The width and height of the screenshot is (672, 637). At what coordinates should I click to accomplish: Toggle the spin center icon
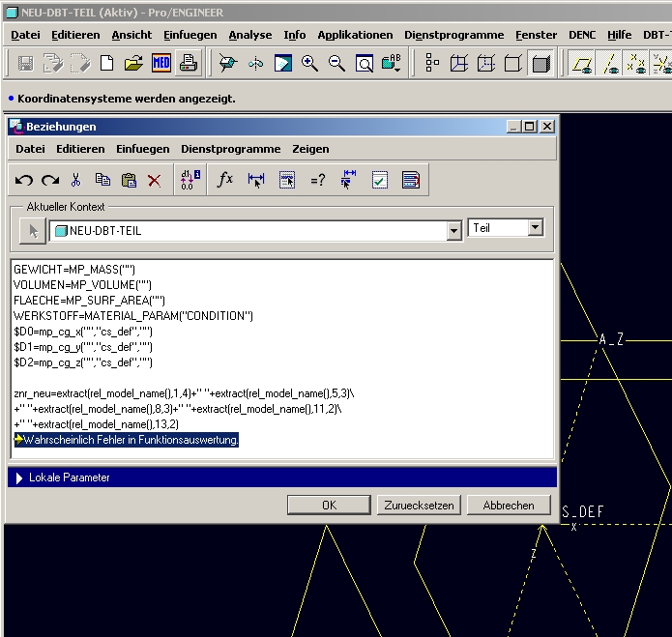tap(256, 64)
